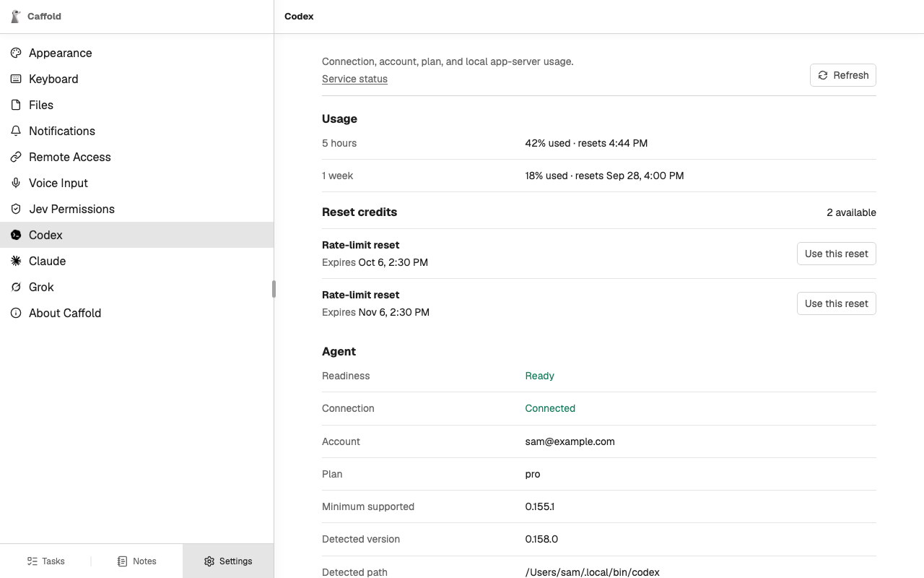924x578 pixels.
Task: Click the Settings gear icon
Action: [209, 561]
